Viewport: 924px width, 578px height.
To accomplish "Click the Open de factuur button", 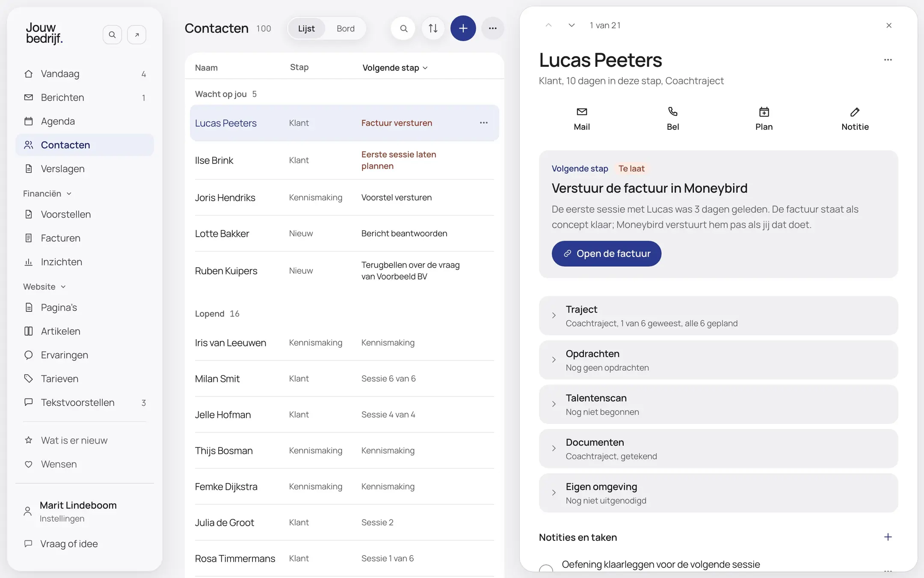I will 606,253.
